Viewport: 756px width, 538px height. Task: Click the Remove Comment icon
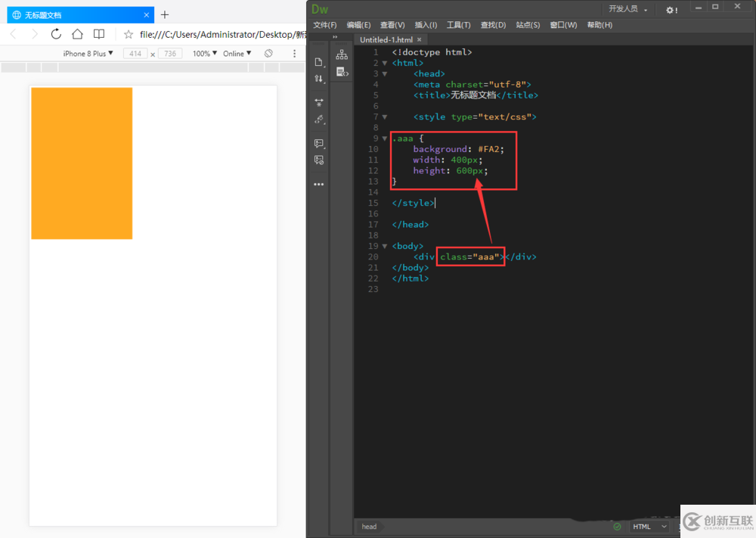click(x=319, y=160)
